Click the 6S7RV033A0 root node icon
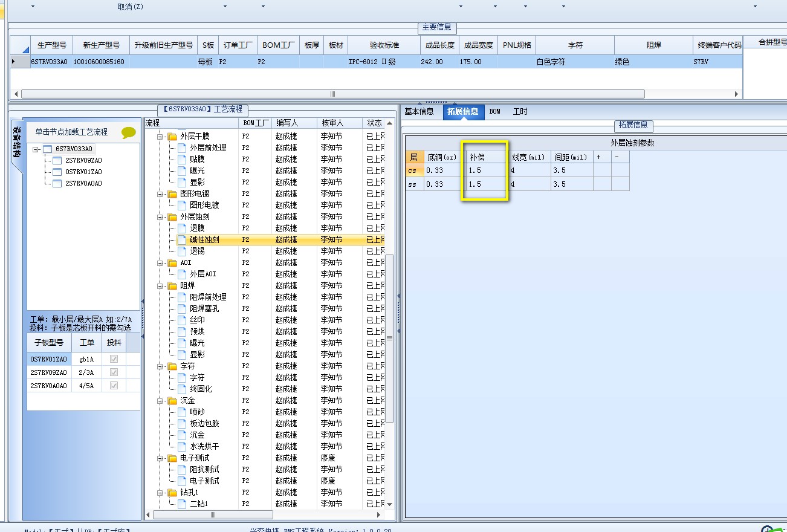Image resolution: width=787 pixels, height=532 pixels. point(47,149)
